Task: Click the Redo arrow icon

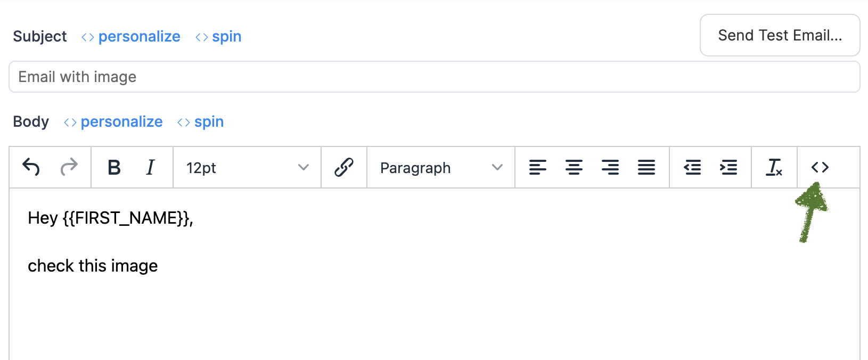Action: click(x=69, y=167)
